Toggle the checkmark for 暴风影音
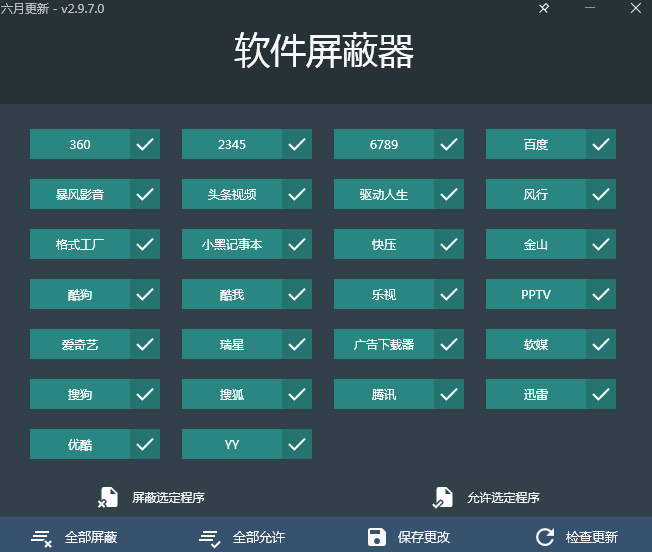 coord(145,194)
